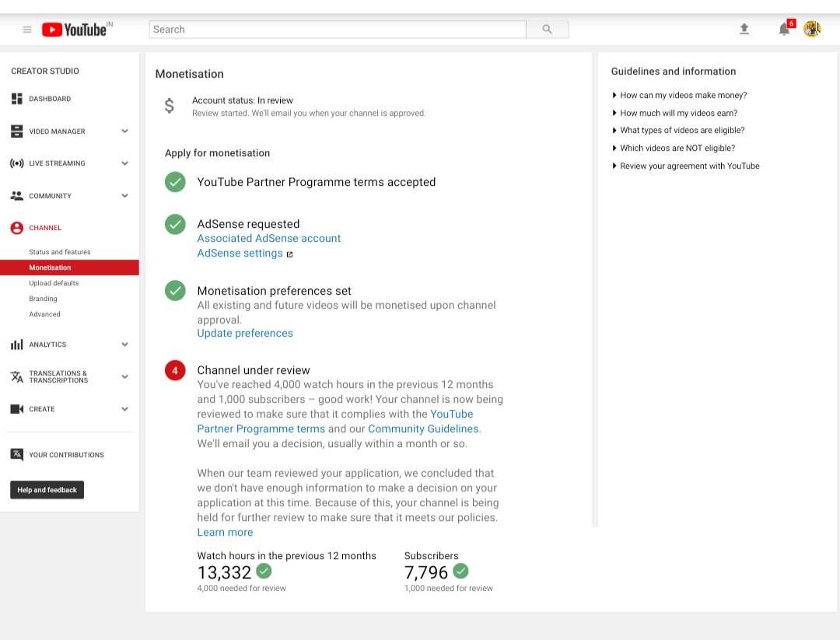Click green check beside Monetisation preferences set
The image size is (840, 640).
[x=175, y=291]
